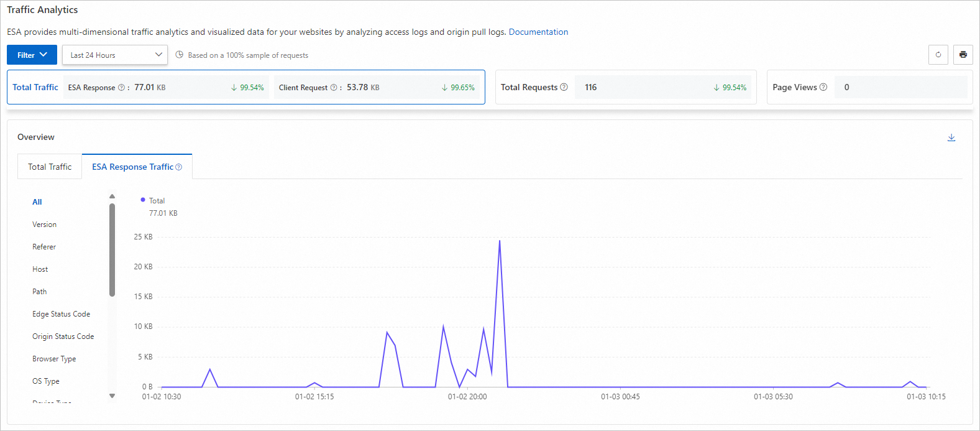Click the print icon button
Viewport: 980px width, 431px height.
(963, 55)
